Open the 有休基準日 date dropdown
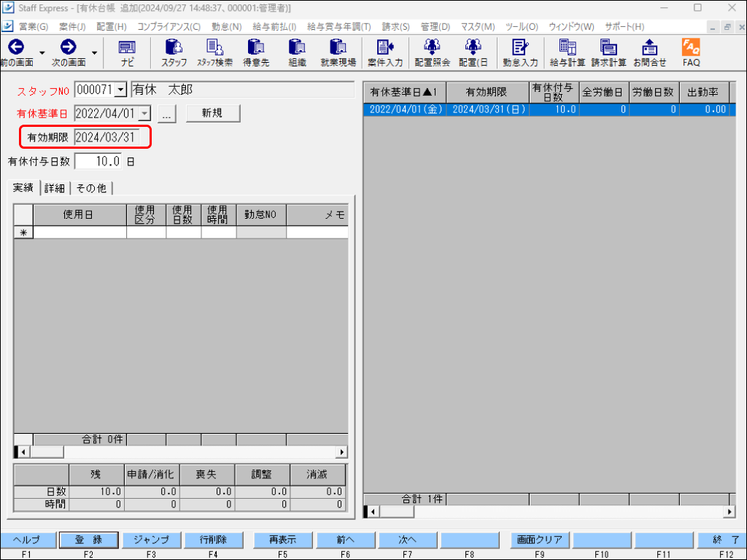Screen dimensions: 747x560 [x=144, y=113]
